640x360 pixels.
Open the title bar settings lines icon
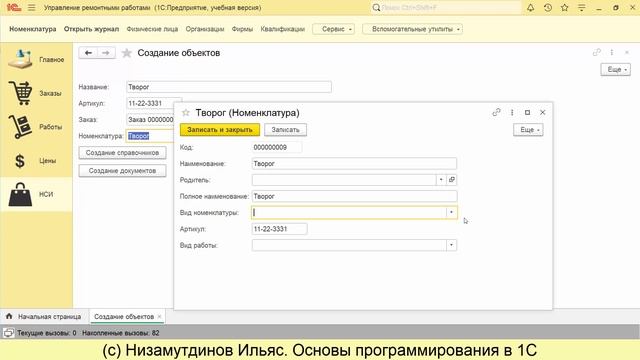pyautogui.click(x=582, y=7)
